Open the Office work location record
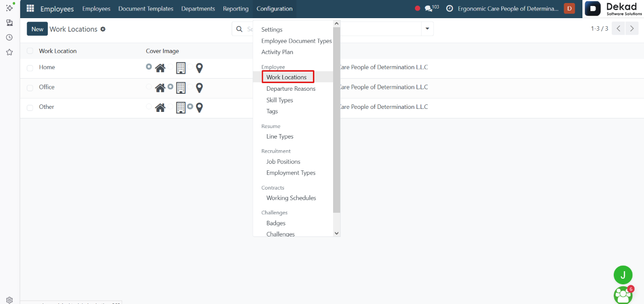 click(x=46, y=87)
